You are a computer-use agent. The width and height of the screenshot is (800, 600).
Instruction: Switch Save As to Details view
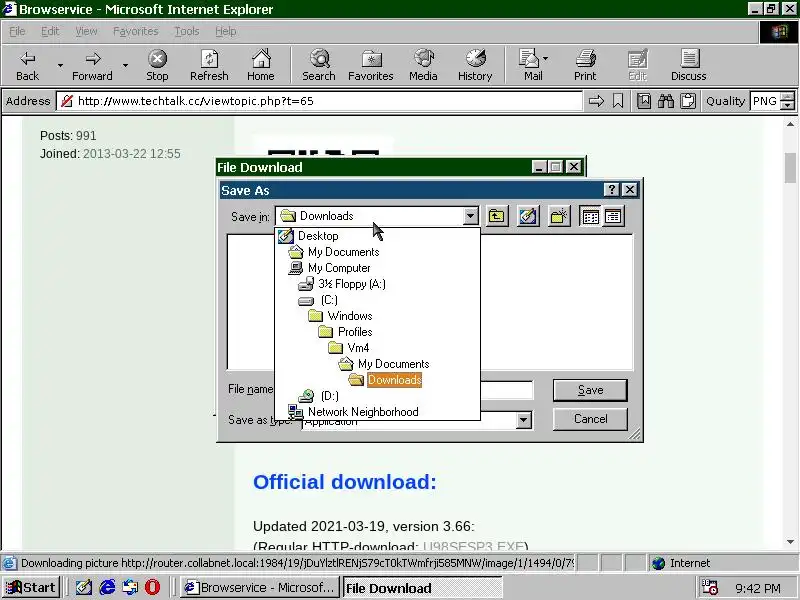click(x=613, y=216)
